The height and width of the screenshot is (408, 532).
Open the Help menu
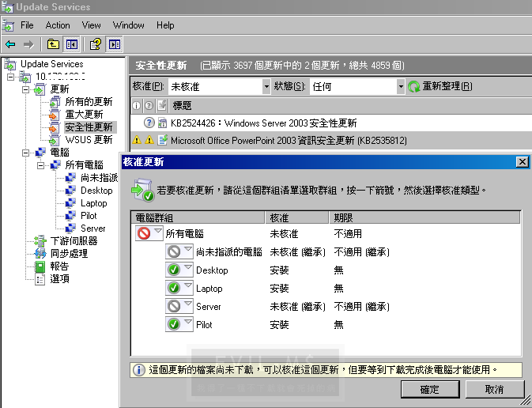coord(165,25)
